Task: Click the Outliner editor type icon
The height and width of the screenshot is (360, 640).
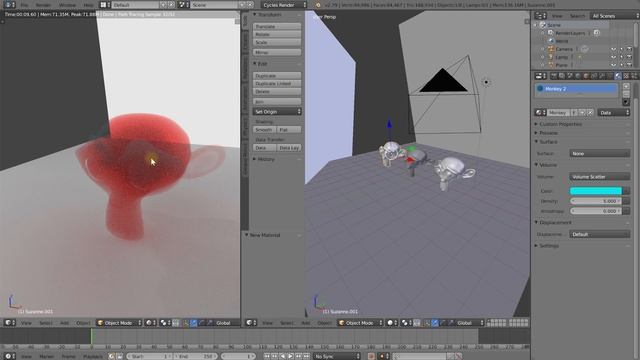Action: click(x=541, y=16)
